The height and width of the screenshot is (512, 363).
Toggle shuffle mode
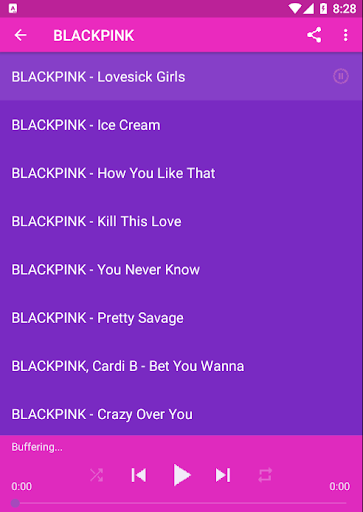point(97,475)
